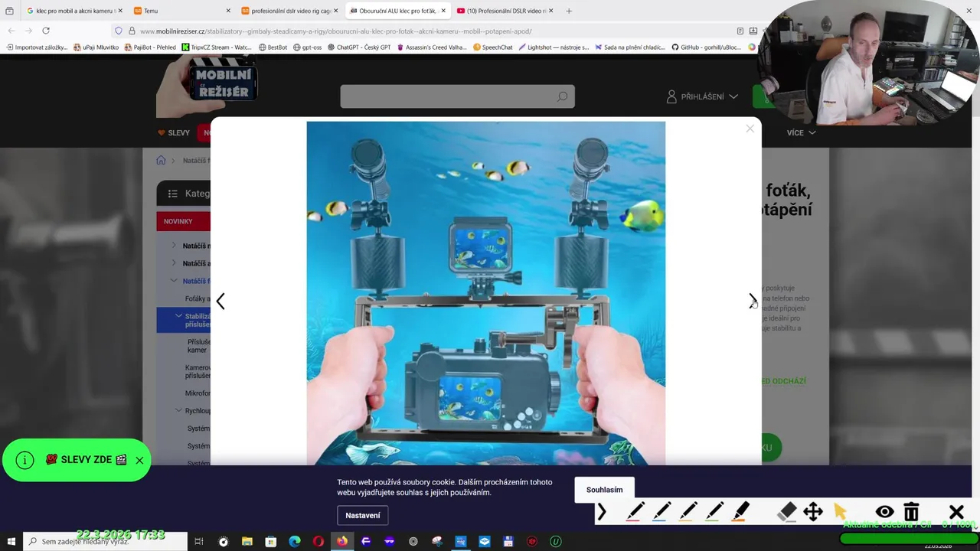Click the browser URL address bar
Image resolution: width=980 pixels, height=551 pixels.
pos(429,31)
